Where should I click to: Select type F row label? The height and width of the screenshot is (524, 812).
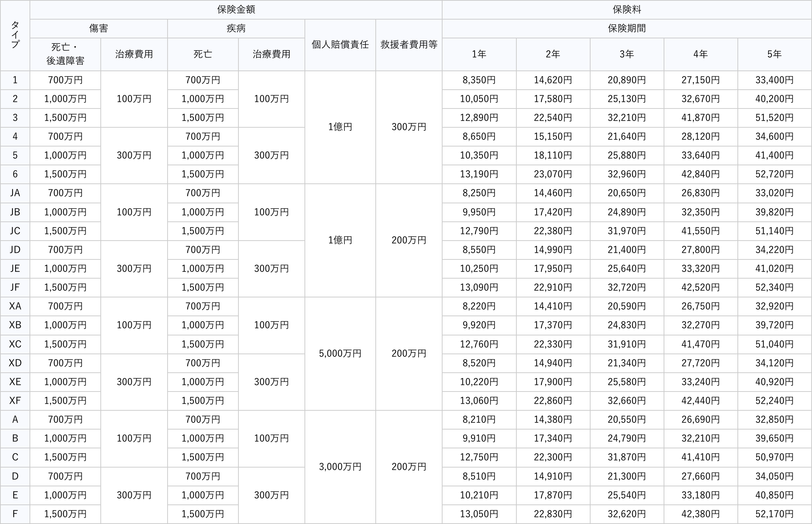pos(15,514)
